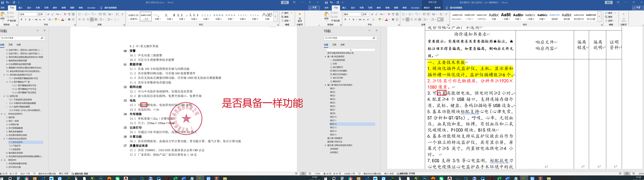Apply strikethrough in the 硕凡-投标文件 window
This screenshot has width=644, height=180.
click(x=36, y=20)
